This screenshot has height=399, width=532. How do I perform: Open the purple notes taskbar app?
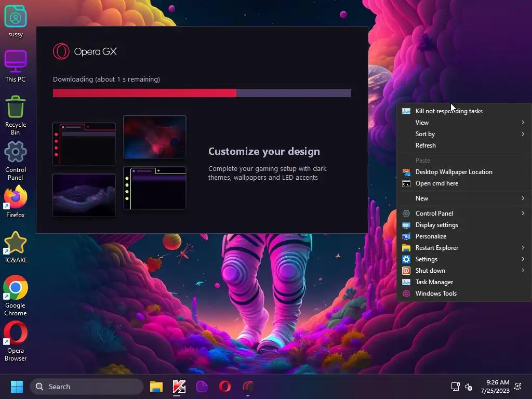[x=202, y=387]
